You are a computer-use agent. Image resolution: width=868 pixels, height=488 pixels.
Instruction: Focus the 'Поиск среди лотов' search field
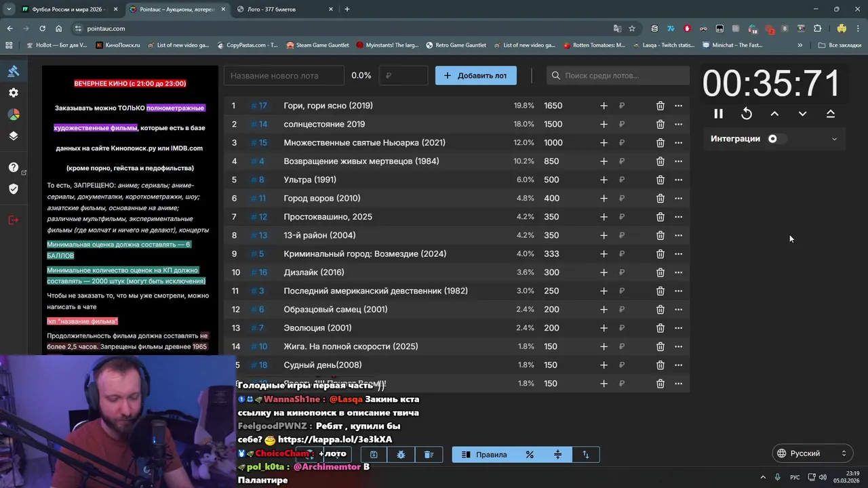(618, 76)
